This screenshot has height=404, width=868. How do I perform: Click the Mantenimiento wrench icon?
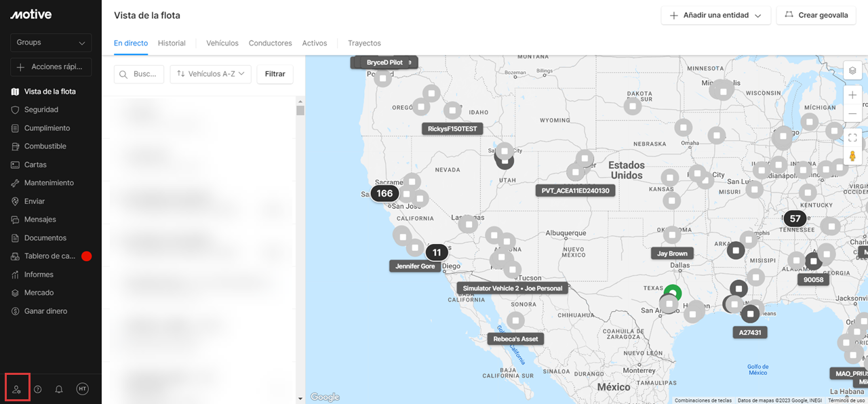coord(16,183)
